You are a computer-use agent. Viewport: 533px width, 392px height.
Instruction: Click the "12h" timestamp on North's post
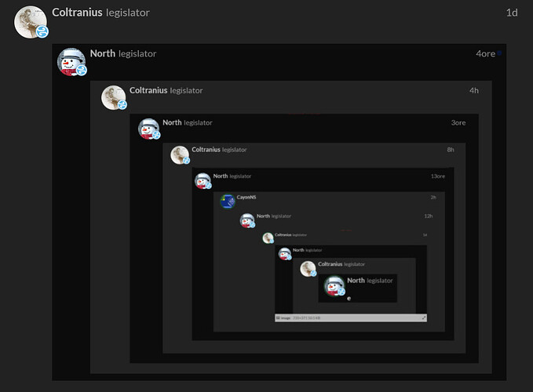pyautogui.click(x=428, y=216)
